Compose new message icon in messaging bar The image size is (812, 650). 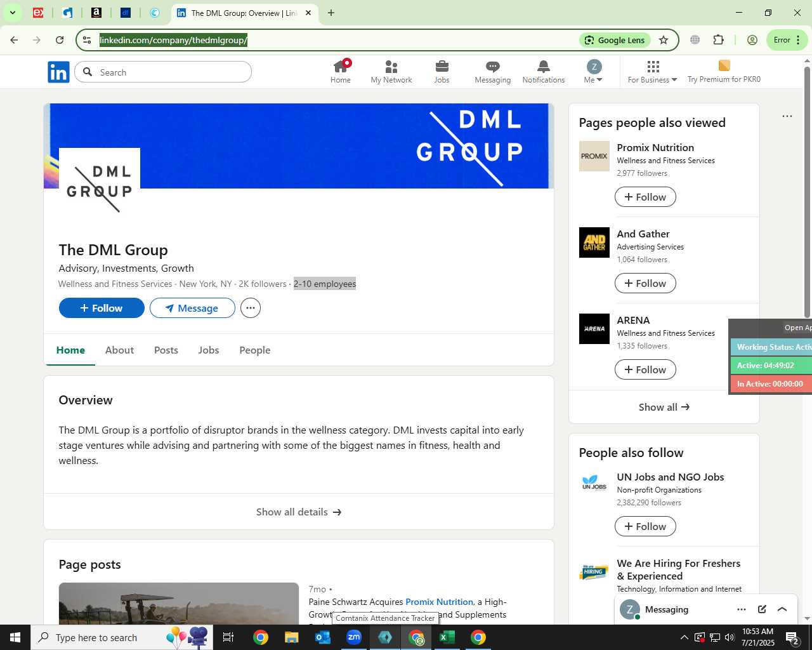coord(762,609)
